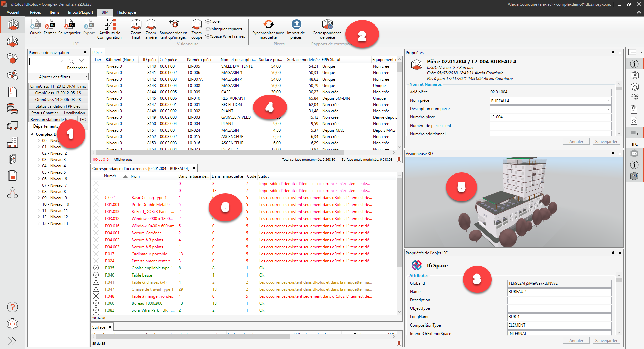Click the Numéro de pièce client field
Screen dimensions: 644x349
click(550, 126)
